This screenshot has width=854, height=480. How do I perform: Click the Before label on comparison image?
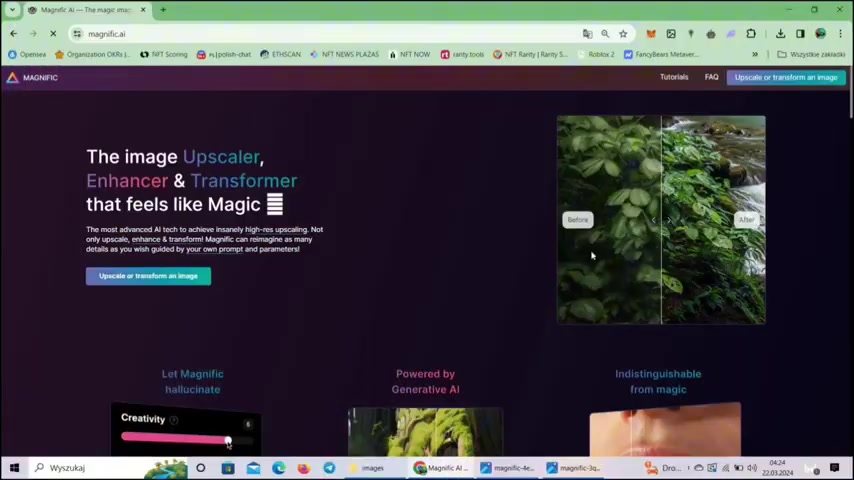(578, 220)
